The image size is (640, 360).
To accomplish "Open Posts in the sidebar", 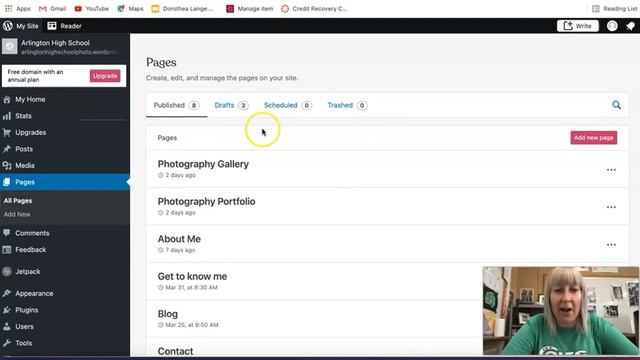I will [24, 149].
